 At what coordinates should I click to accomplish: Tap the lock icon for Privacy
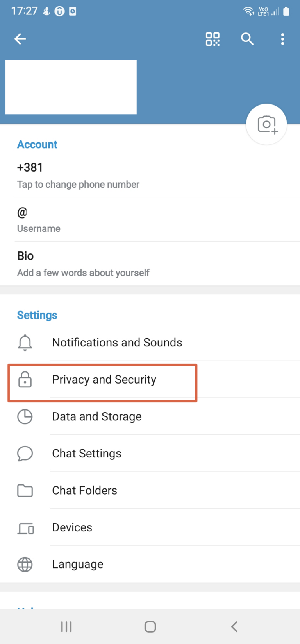[x=25, y=379]
